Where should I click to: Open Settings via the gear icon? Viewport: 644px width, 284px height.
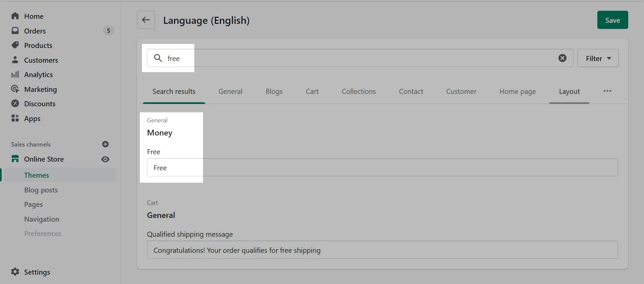click(15, 272)
